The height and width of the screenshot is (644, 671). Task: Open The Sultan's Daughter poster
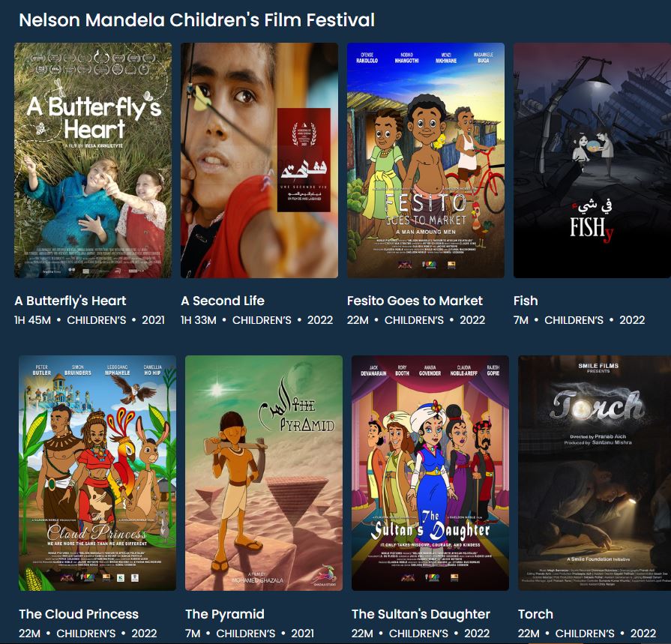(x=430, y=473)
